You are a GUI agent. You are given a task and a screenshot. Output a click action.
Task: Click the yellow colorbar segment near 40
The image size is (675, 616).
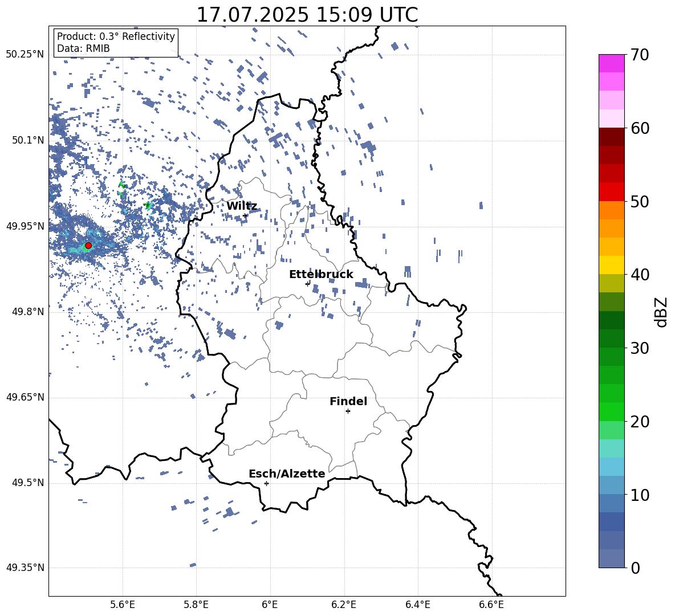[x=612, y=265]
